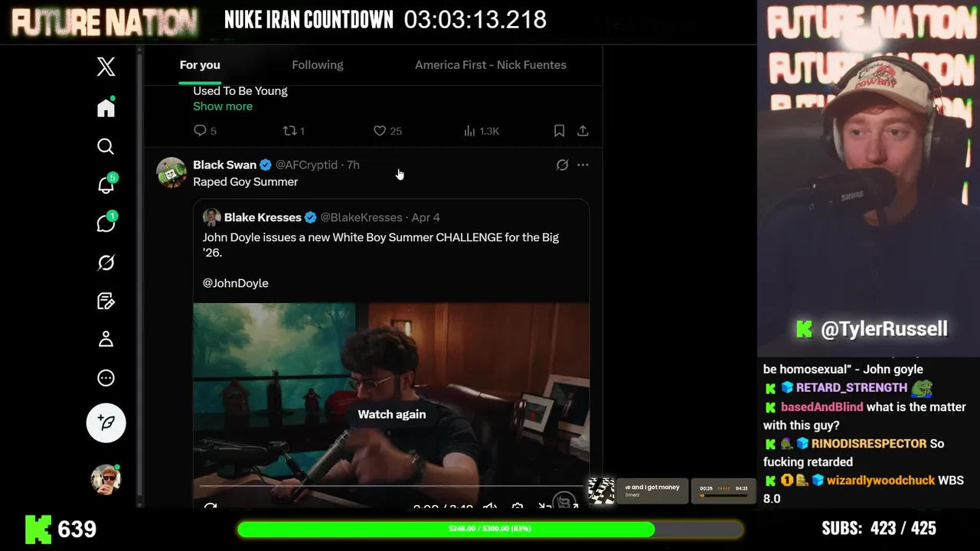The height and width of the screenshot is (551, 980).
Task: Expand post with Show more link
Action: pyautogui.click(x=223, y=106)
